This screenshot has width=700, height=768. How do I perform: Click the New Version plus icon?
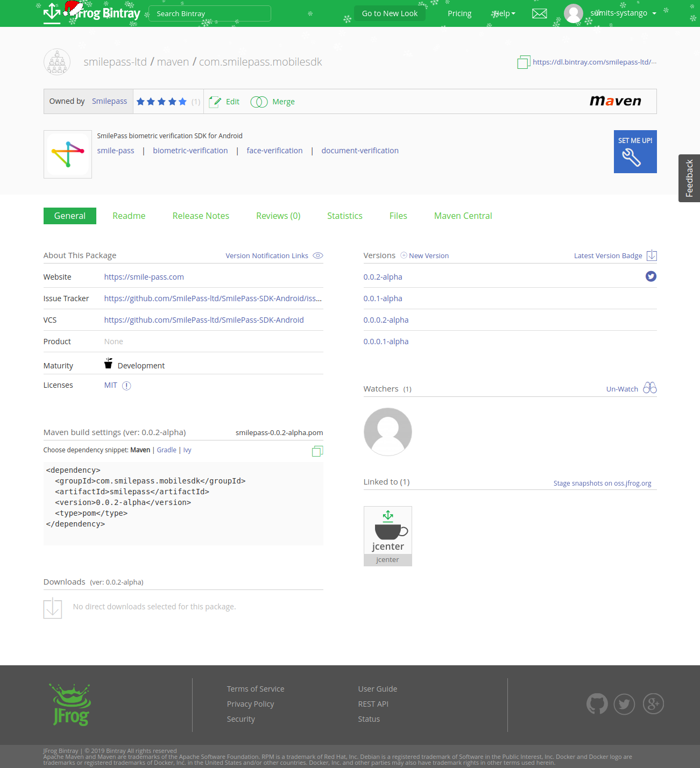click(x=404, y=255)
